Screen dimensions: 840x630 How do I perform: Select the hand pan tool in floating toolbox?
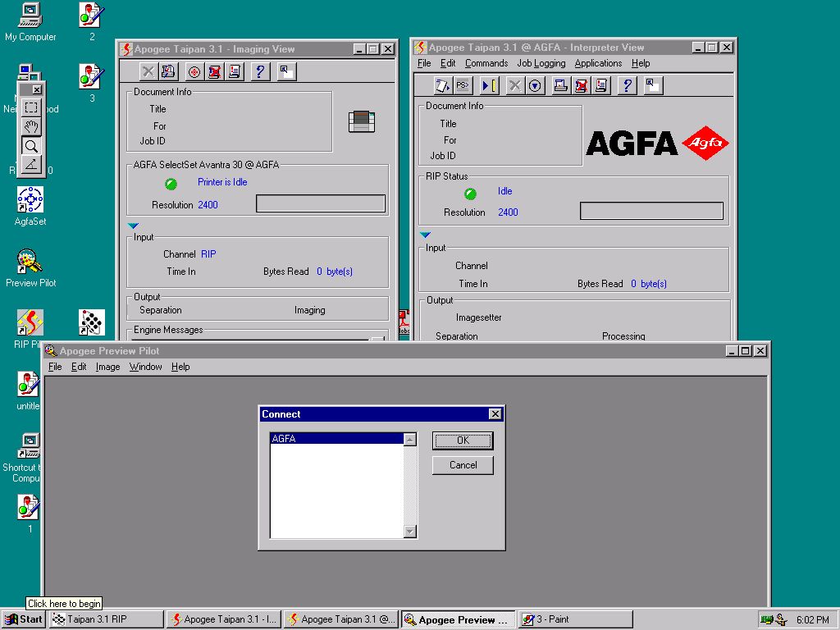point(31,126)
